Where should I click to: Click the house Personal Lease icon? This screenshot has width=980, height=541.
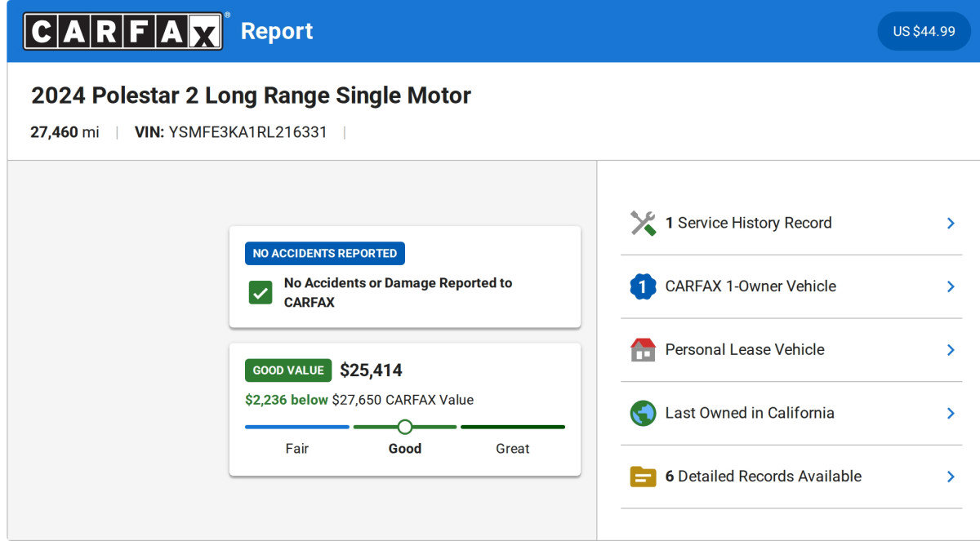(x=643, y=349)
